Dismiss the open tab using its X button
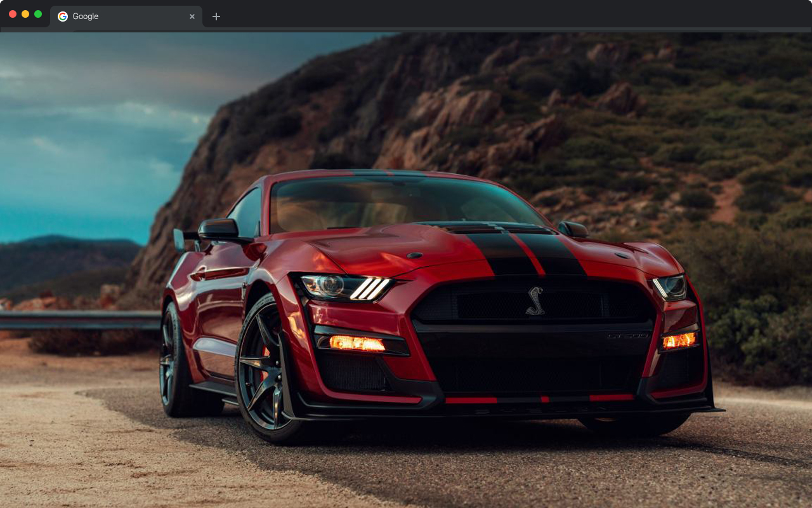Viewport: 812px width, 508px height. (192, 17)
